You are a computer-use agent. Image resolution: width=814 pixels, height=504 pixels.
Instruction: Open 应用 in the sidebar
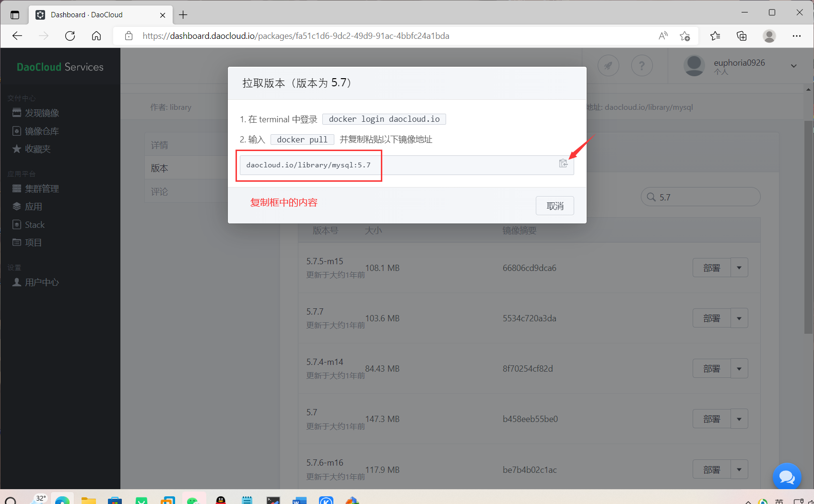tap(27, 206)
